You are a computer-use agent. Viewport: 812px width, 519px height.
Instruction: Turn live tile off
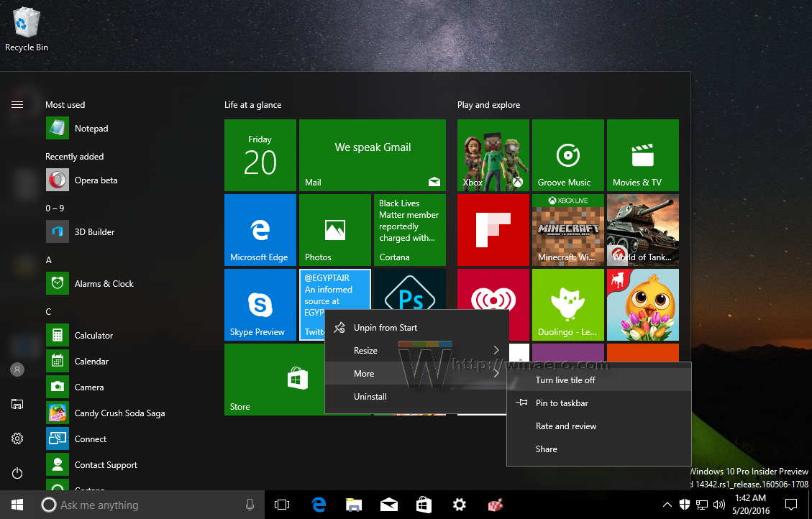tap(598, 380)
